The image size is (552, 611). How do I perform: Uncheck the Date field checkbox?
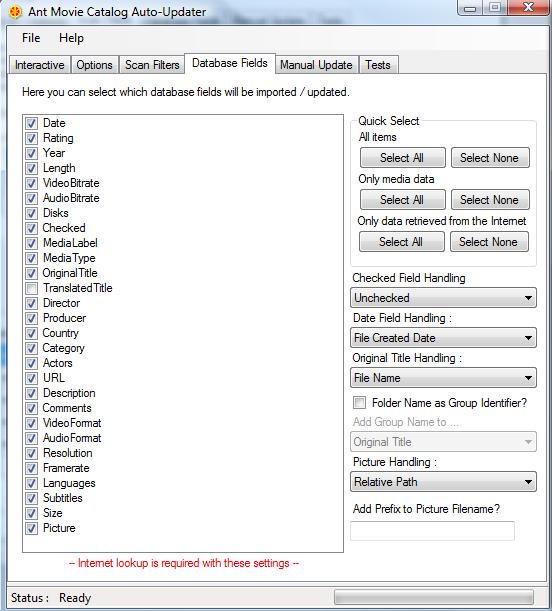[x=32, y=124]
